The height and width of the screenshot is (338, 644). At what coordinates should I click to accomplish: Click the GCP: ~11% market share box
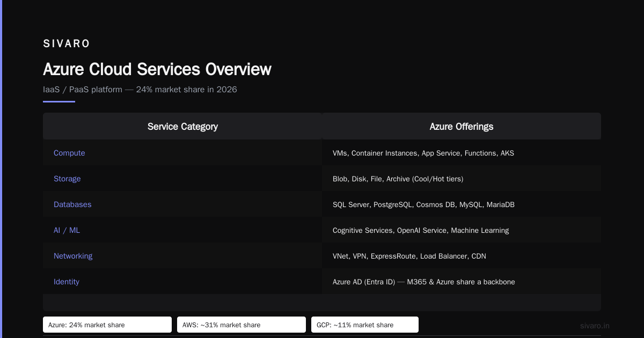tap(365, 325)
